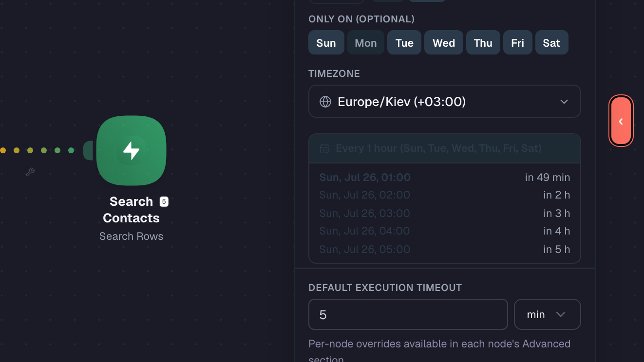This screenshot has width=644, height=362.
Task: Toggle the Sun day chip
Action: pyautogui.click(x=326, y=43)
